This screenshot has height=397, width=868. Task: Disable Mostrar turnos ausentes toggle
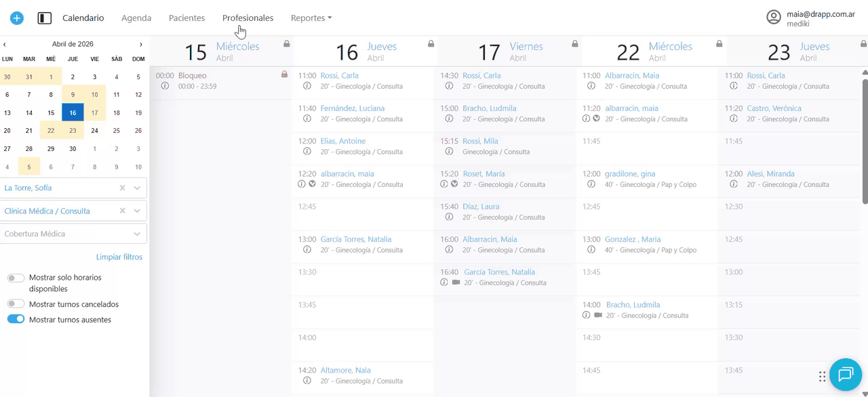click(16, 319)
